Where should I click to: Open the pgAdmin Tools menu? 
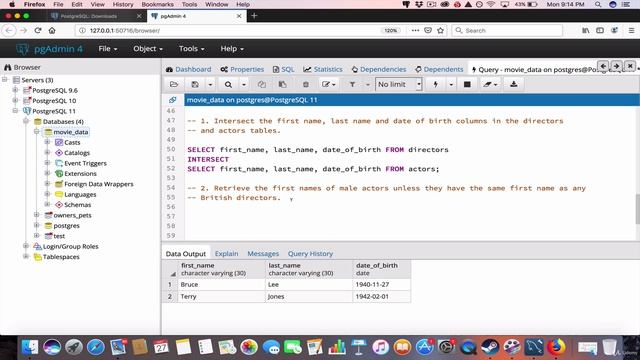pyautogui.click(x=191, y=49)
